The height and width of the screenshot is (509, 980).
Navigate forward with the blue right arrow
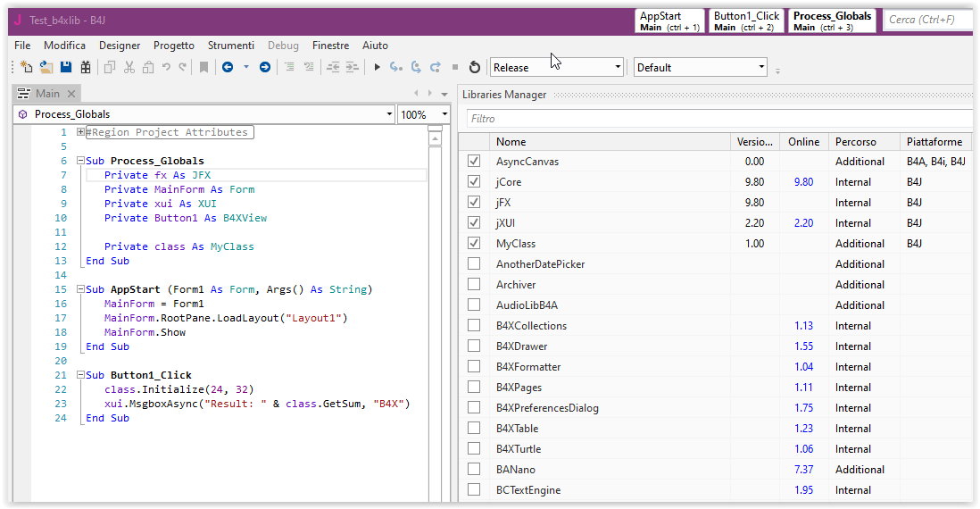pyautogui.click(x=265, y=67)
